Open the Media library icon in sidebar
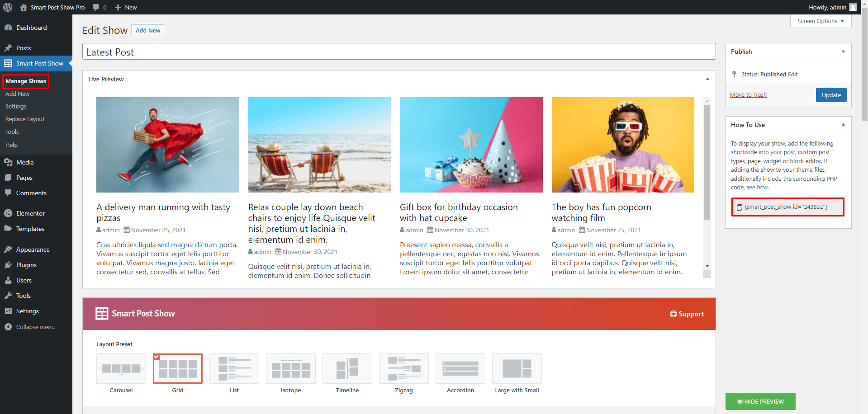Image resolution: width=868 pixels, height=414 pixels. pos(8,162)
